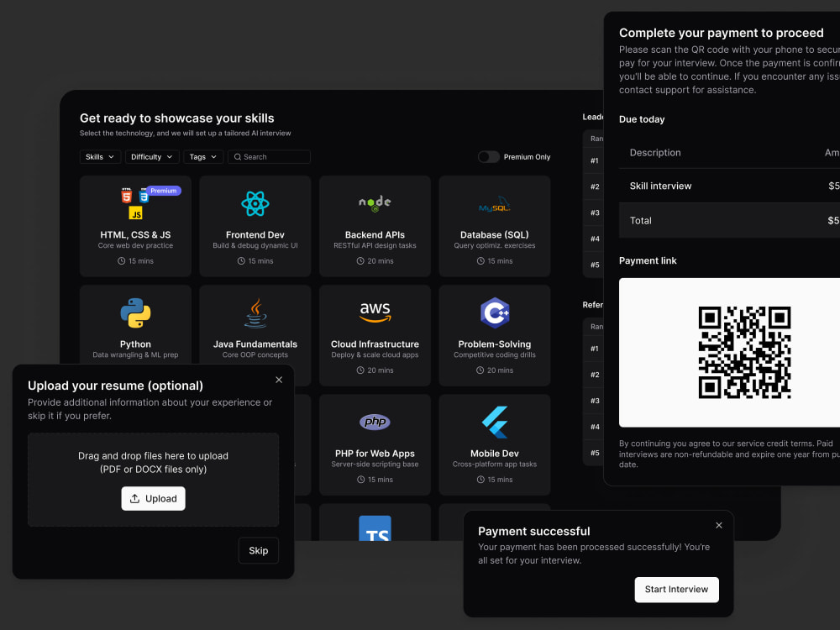This screenshot has width=840, height=630.
Task: Click the Payment link heading
Action: pos(648,261)
